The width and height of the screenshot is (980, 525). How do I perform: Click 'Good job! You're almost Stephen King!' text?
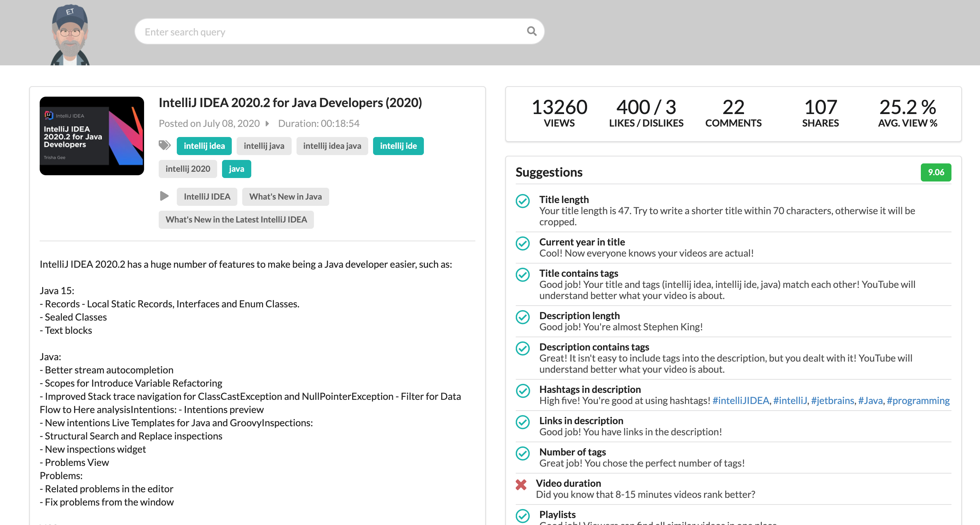[621, 327]
